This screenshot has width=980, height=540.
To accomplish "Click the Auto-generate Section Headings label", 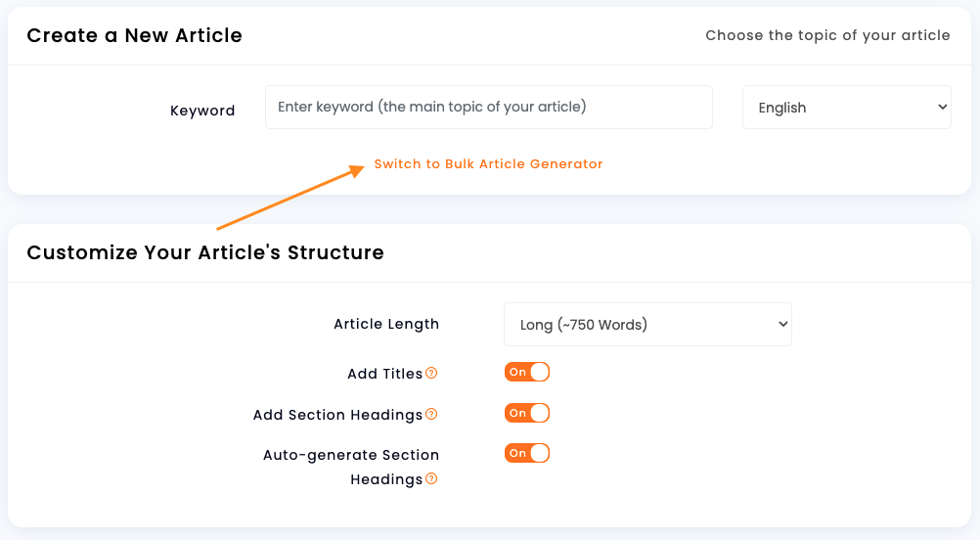I will [x=350, y=467].
